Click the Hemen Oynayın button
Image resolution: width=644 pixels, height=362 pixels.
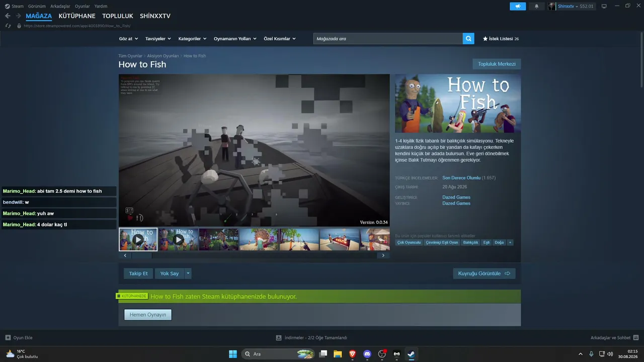(x=148, y=315)
